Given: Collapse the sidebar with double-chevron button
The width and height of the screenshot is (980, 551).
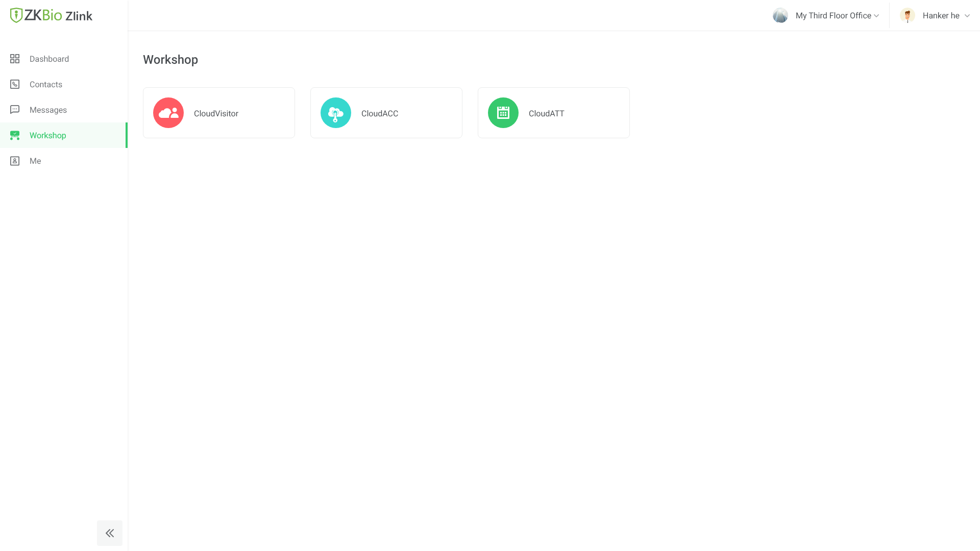Looking at the screenshot, I should [x=110, y=533].
